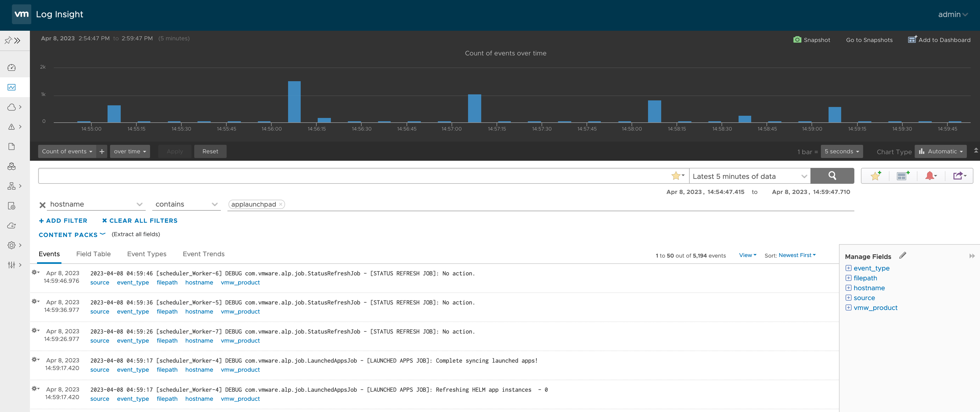980x412 pixels.
Task: Collapse the fields panel with double arrows
Action: point(971,256)
